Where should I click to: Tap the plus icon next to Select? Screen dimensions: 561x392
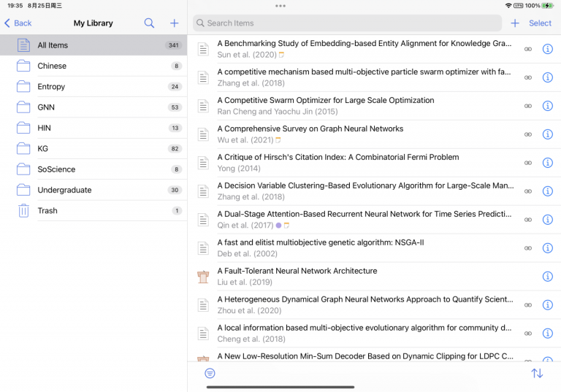(x=515, y=23)
